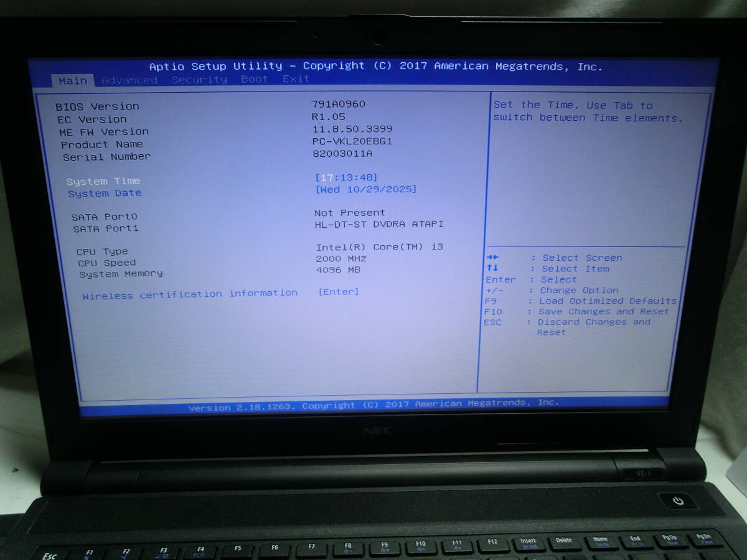Click the +/- Change Option hint

552,291
